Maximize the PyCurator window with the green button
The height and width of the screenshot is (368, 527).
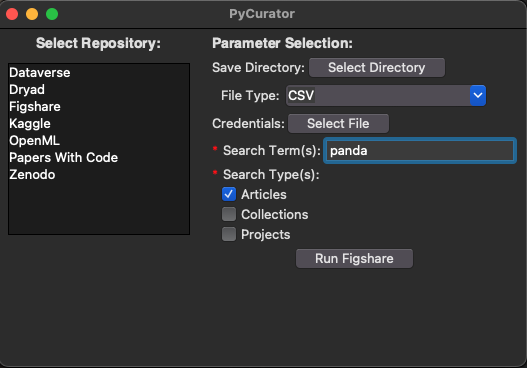tap(52, 14)
